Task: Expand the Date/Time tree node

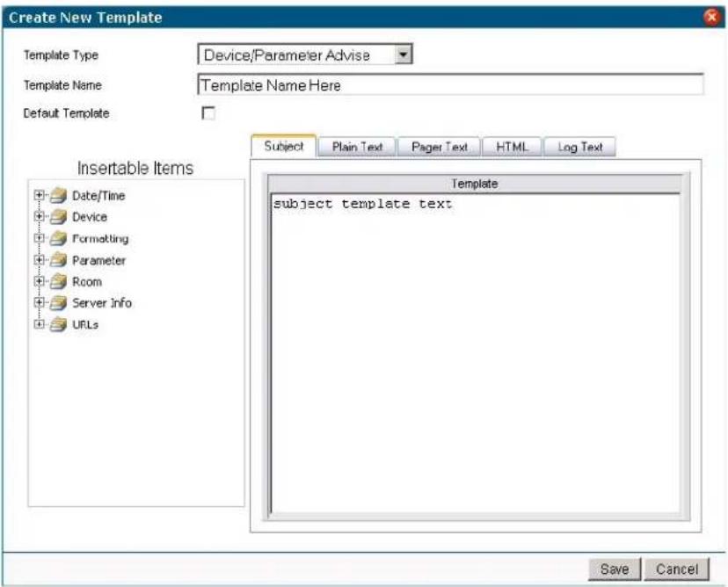Action: tap(40, 195)
